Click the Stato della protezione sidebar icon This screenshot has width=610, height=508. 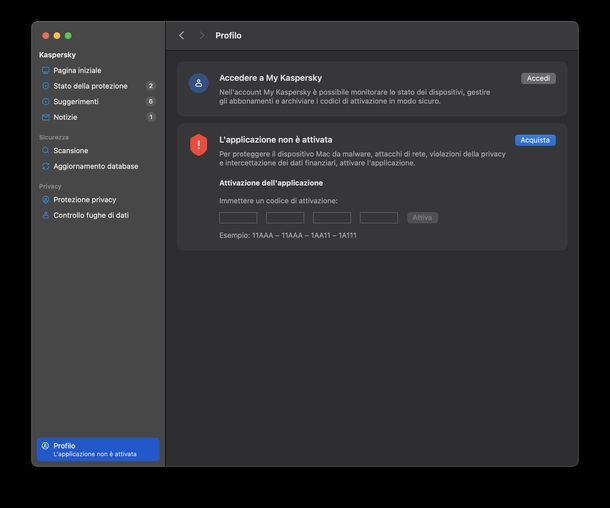pos(46,86)
